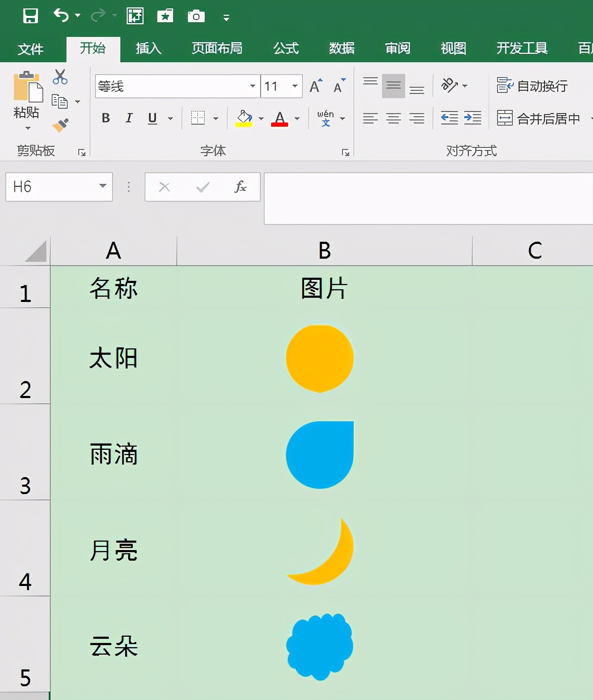593x700 pixels.
Task: Select row 3 header
Action: tap(25, 452)
